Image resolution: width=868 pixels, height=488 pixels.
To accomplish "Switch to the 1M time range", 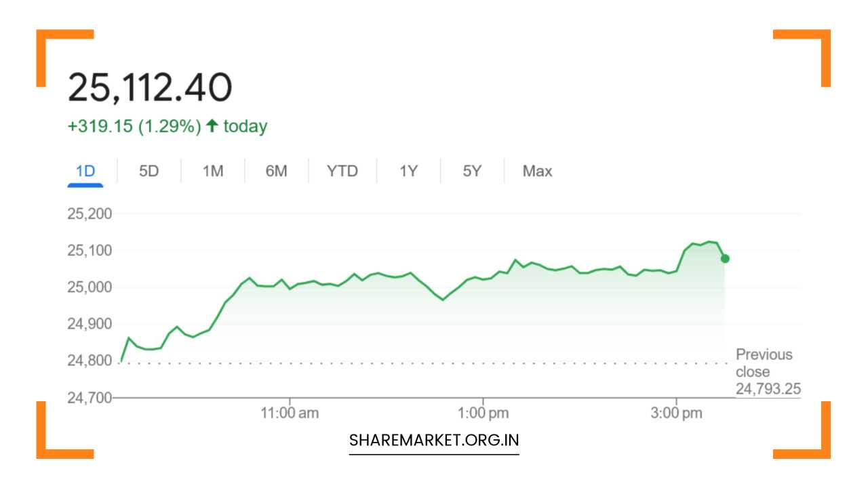I will [212, 171].
